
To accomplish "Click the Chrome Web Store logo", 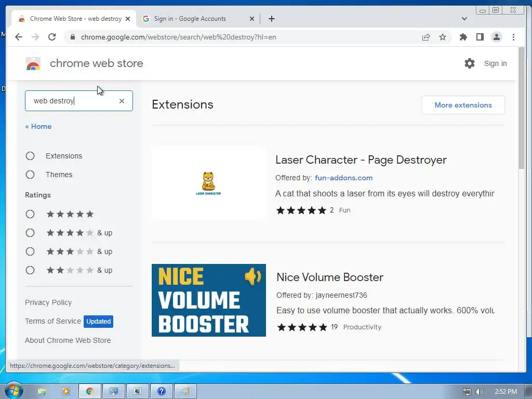I will click(x=33, y=63).
